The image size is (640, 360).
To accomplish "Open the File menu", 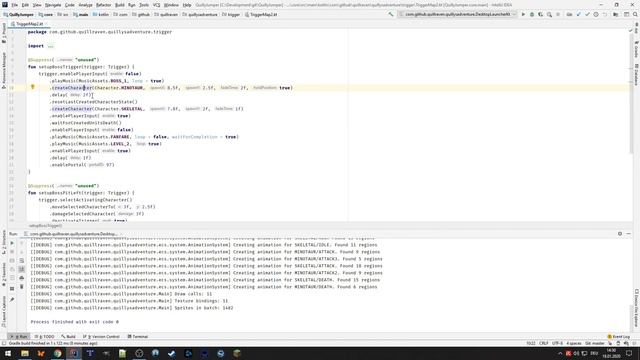I will tap(14, 5).
